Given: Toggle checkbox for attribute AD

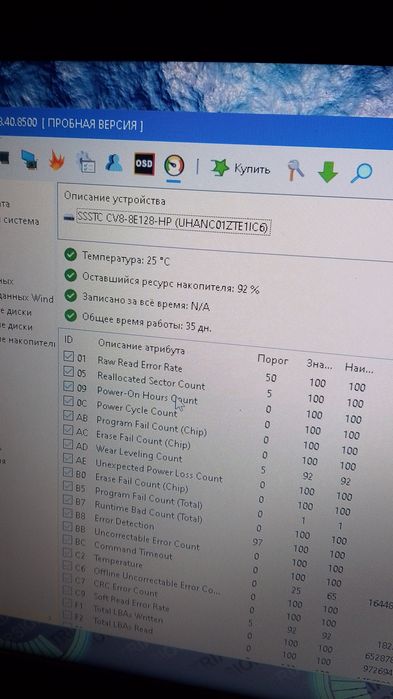Looking at the screenshot, I should tap(68, 444).
